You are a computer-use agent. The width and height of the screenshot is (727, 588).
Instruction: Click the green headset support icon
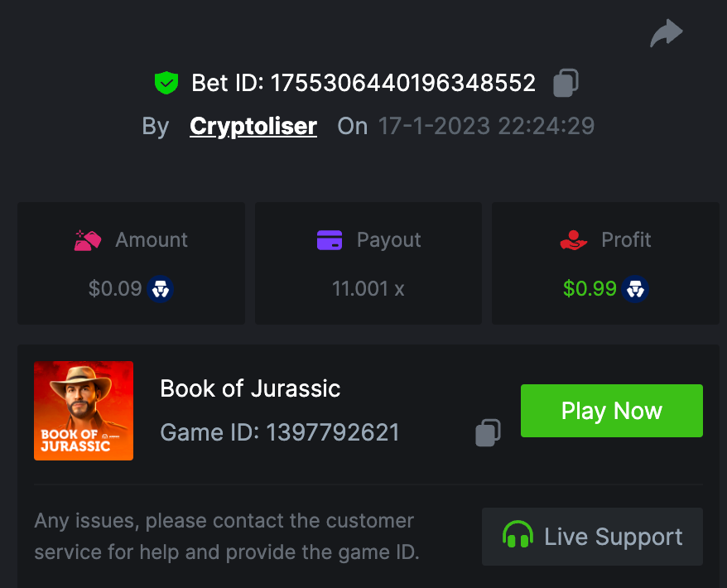(518, 536)
